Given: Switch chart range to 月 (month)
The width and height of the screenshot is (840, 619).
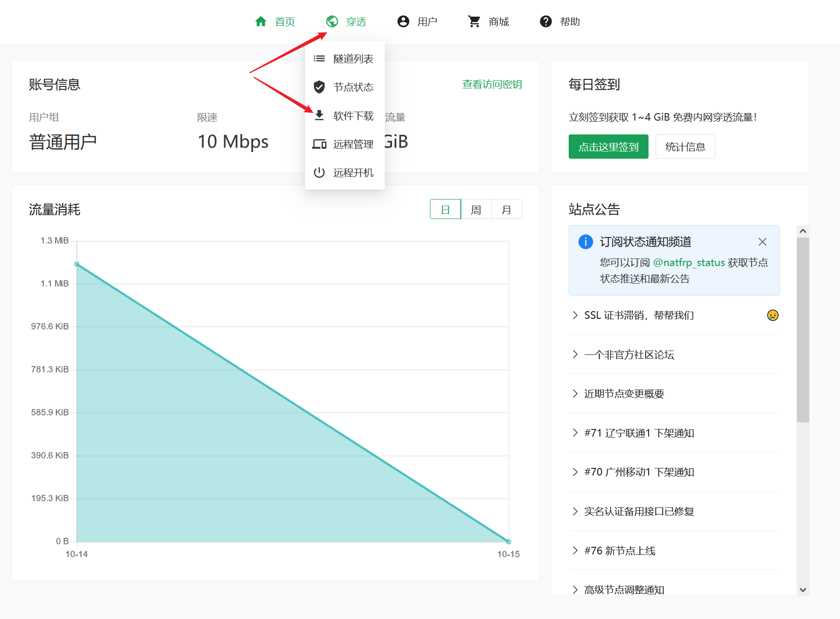Looking at the screenshot, I should click(x=506, y=210).
